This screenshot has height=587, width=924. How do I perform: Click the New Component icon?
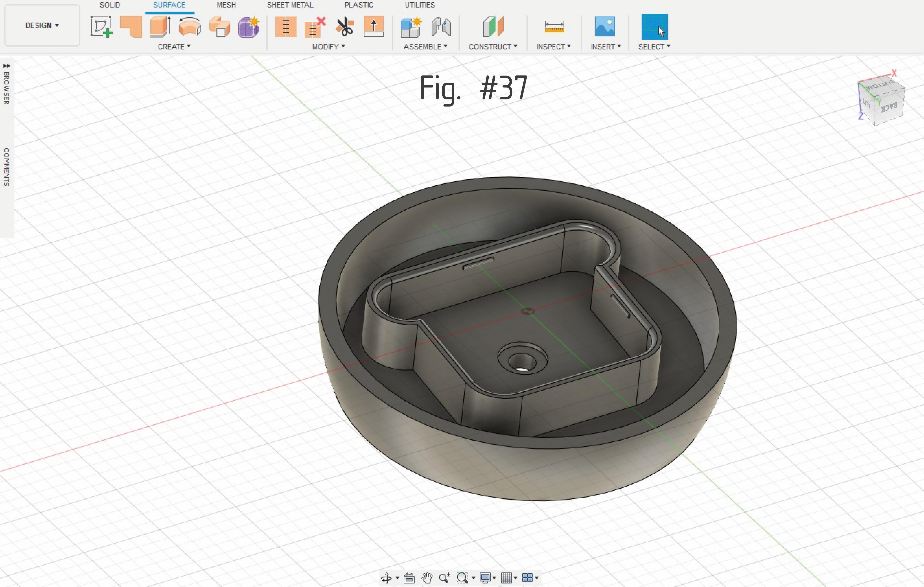click(x=411, y=26)
